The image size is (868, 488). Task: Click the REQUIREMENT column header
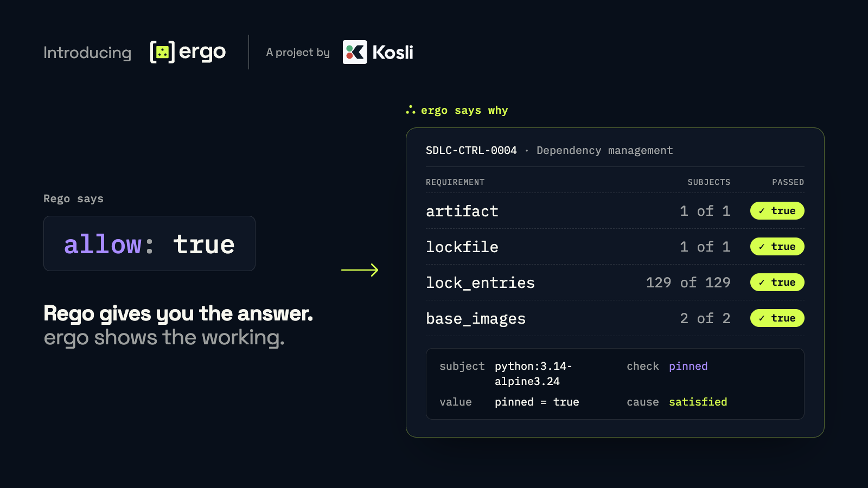point(455,182)
